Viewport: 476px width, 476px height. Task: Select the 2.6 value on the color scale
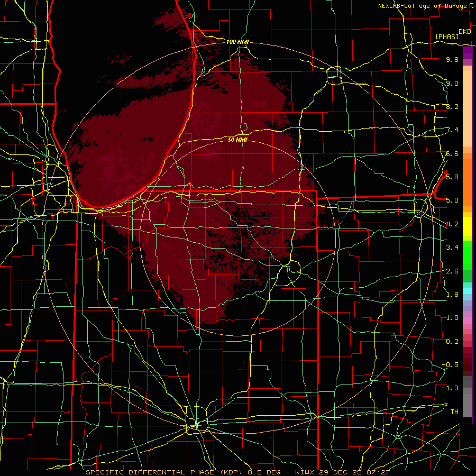point(452,271)
